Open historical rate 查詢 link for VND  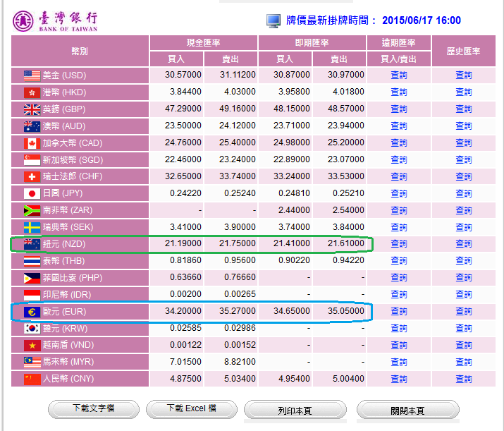(464, 346)
